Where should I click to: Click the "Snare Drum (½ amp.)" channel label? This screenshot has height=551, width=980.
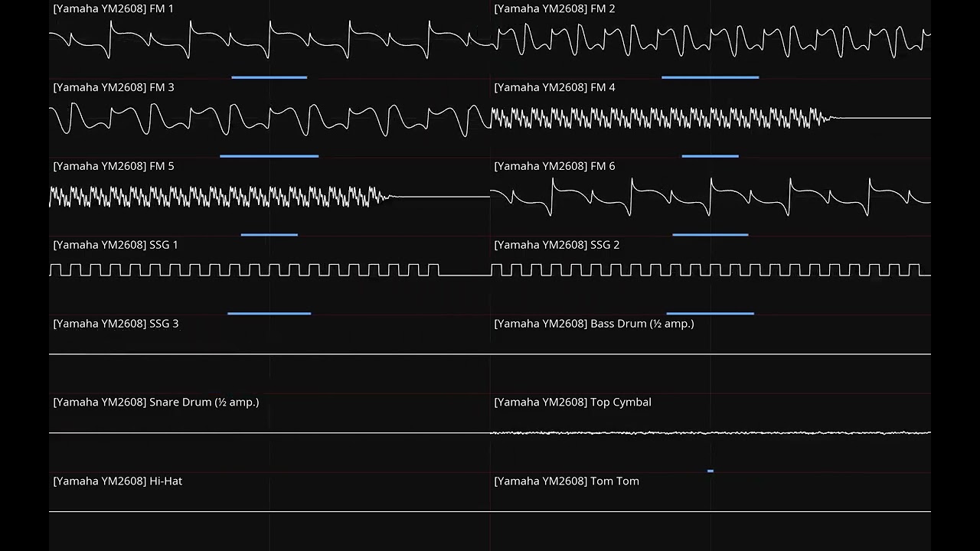pyautogui.click(x=204, y=403)
